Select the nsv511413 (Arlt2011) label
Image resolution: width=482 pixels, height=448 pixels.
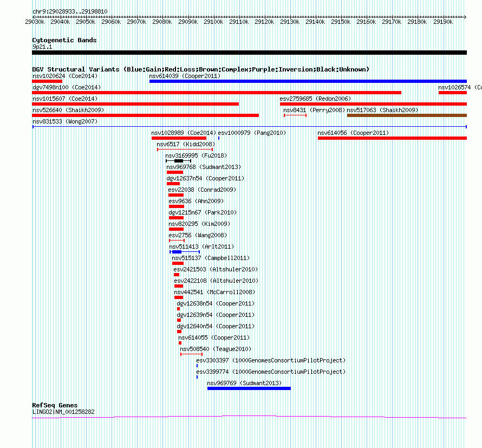click(201, 246)
